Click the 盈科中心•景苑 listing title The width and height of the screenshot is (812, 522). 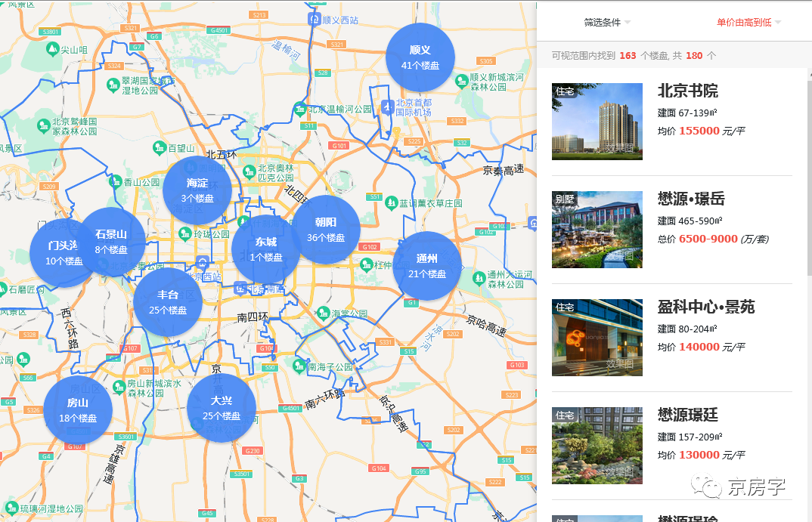[706, 307]
